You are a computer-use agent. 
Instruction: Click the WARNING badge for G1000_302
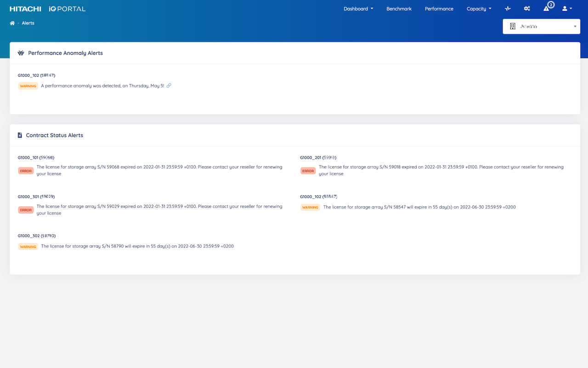[28, 247]
